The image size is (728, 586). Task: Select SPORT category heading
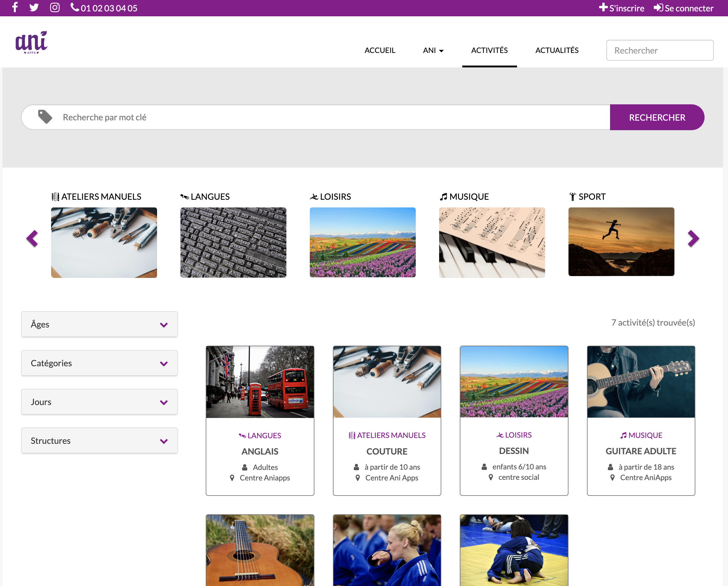[x=587, y=196]
